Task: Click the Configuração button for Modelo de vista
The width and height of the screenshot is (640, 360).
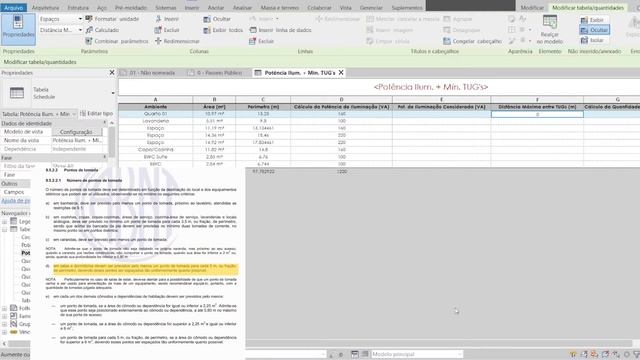Action: (76, 132)
